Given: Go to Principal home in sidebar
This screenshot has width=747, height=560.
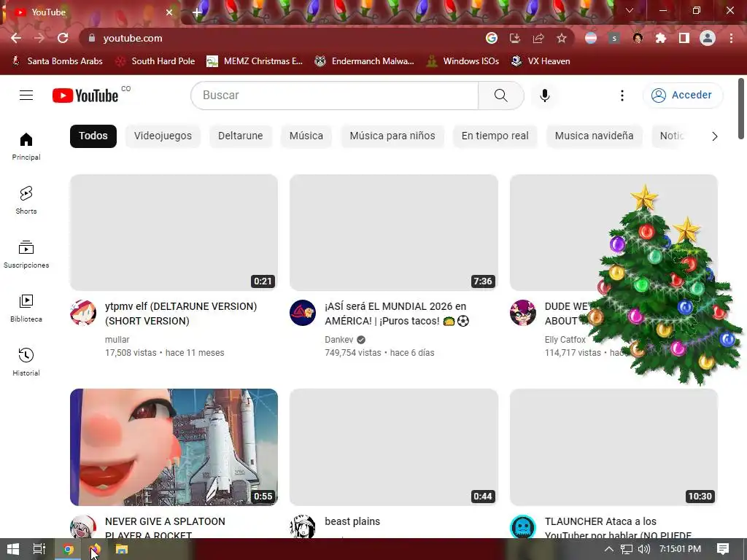Looking at the screenshot, I should (x=26, y=146).
